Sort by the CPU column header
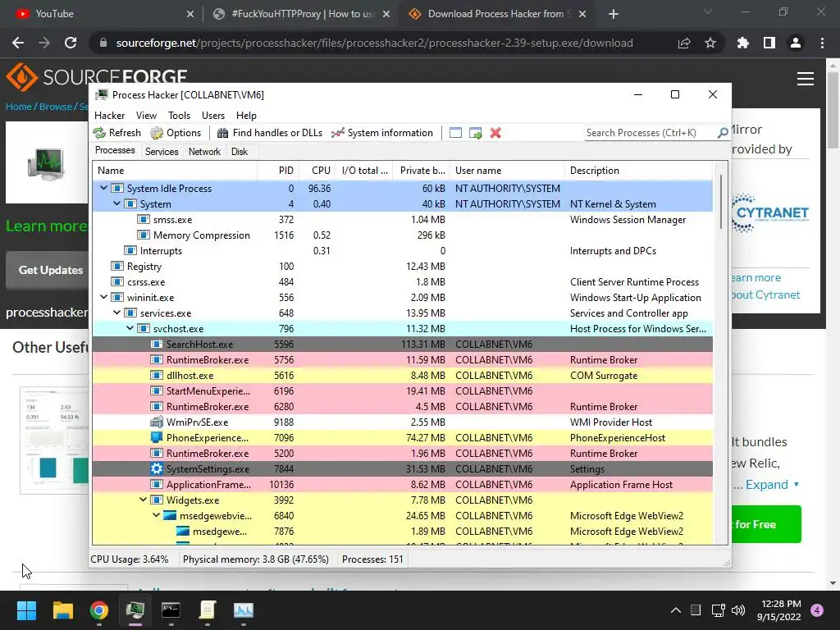The width and height of the screenshot is (840, 630). pos(317,171)
